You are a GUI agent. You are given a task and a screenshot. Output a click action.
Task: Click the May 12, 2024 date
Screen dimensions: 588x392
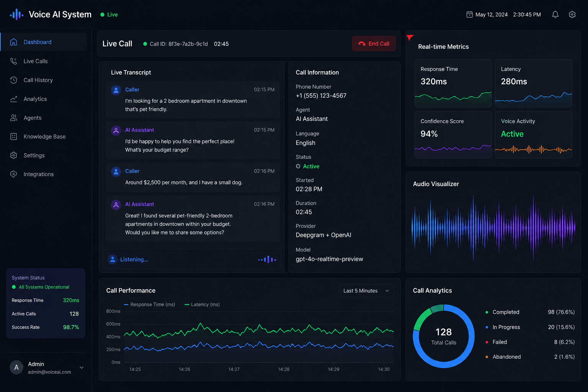click(x=492, y=15)
